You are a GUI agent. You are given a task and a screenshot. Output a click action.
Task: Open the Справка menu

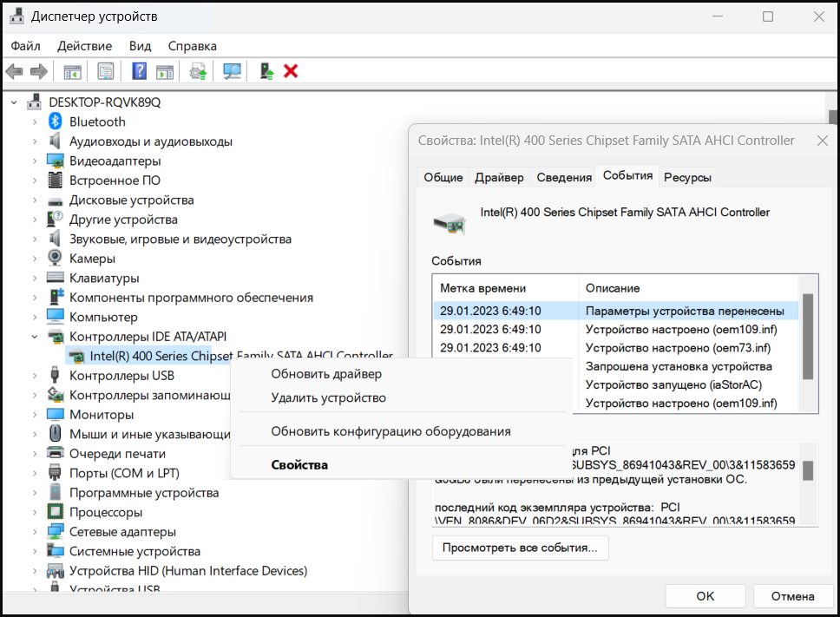click(x=193, y=46)
